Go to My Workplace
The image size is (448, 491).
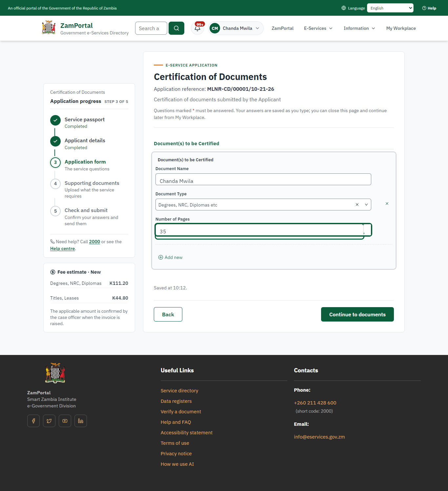(x=401, y=28)
